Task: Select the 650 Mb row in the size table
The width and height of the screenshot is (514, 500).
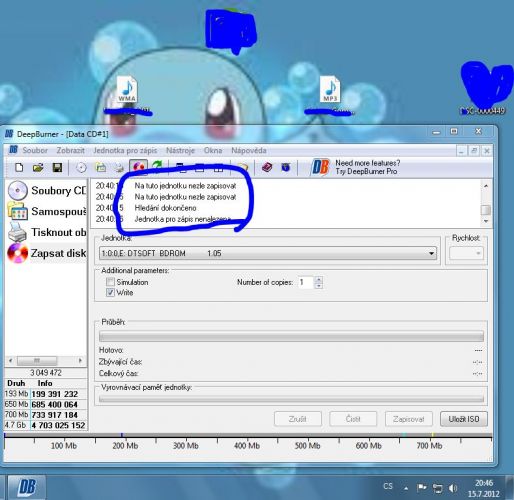Action: 46,404
